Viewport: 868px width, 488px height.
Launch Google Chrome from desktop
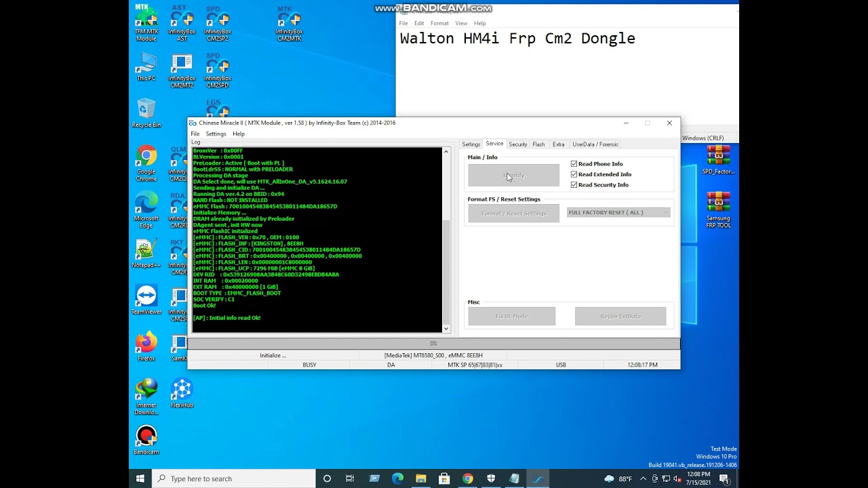click(x=146, y=163)
